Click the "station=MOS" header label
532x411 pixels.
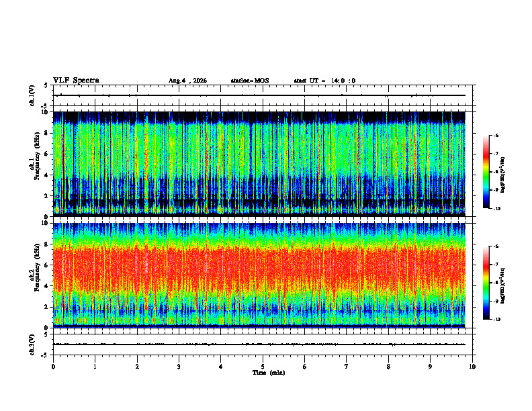(250, 81)
